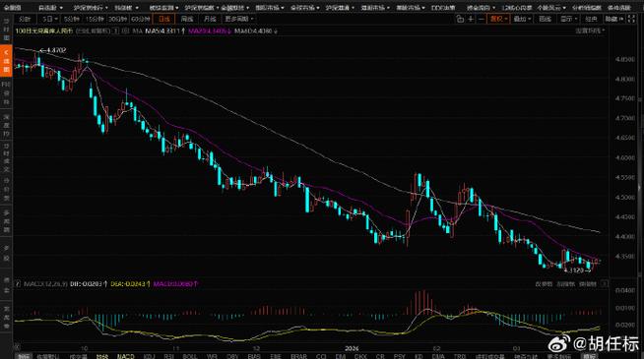This screenshot has width=644, height=359.
Task: Zoom out with the minus icon
Action: click(x=481, y=19)
